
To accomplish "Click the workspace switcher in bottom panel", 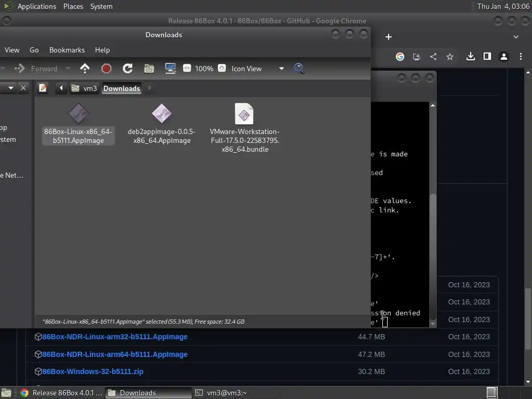I will tap(492, 393).
